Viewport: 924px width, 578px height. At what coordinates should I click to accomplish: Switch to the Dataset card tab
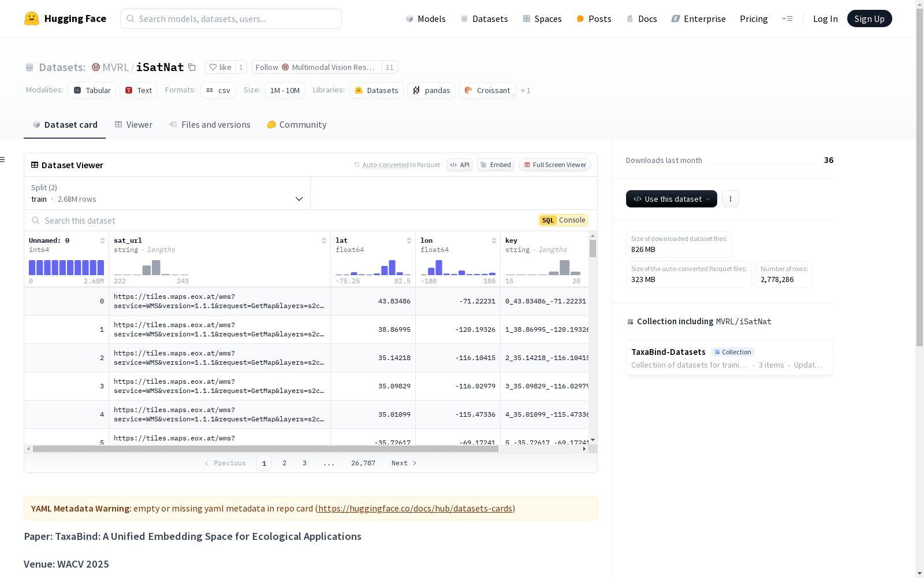click(65, 125)
